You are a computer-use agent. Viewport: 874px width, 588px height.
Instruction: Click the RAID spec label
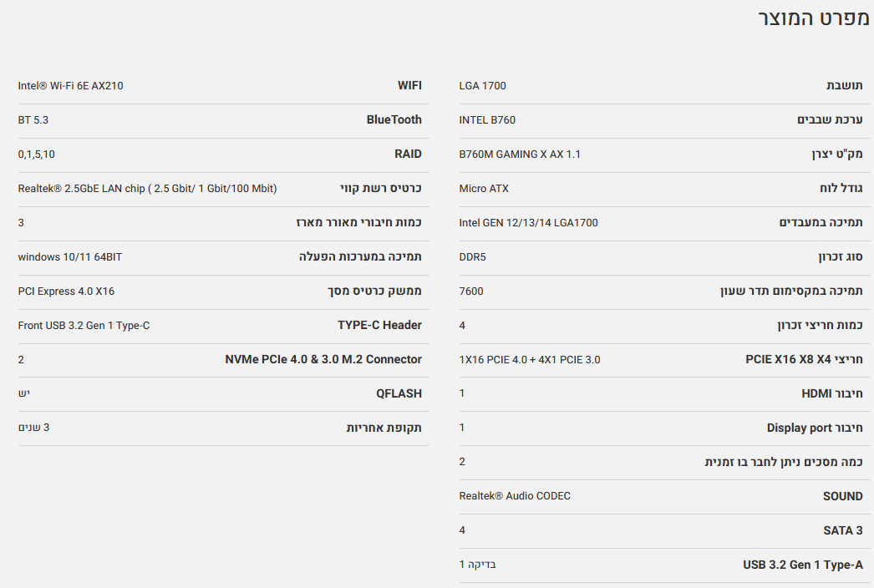[408, 155]
